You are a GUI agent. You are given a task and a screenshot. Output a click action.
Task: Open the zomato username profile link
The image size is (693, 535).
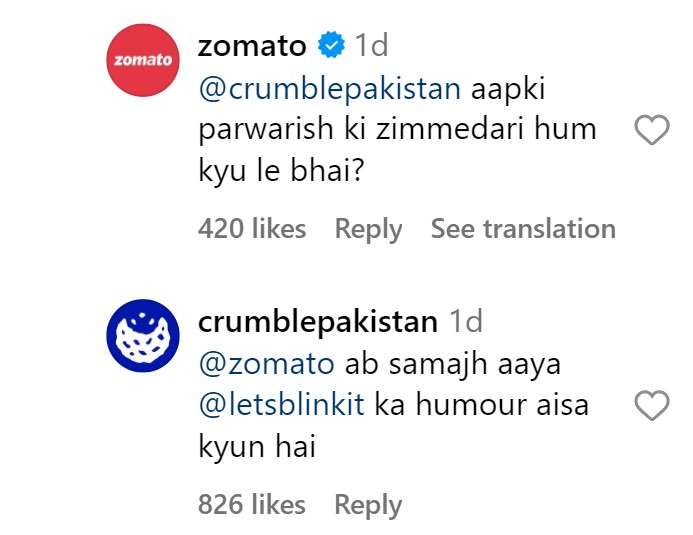point(252,46)
